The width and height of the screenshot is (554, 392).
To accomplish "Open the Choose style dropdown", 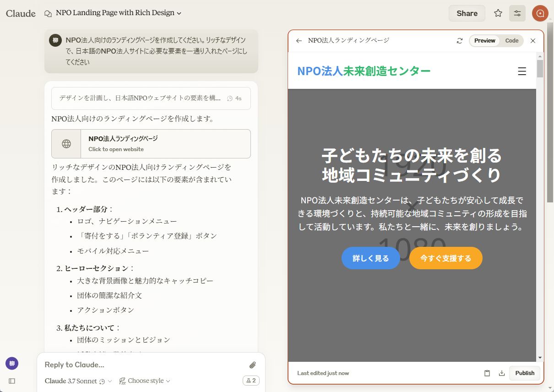I will [145, 381].
